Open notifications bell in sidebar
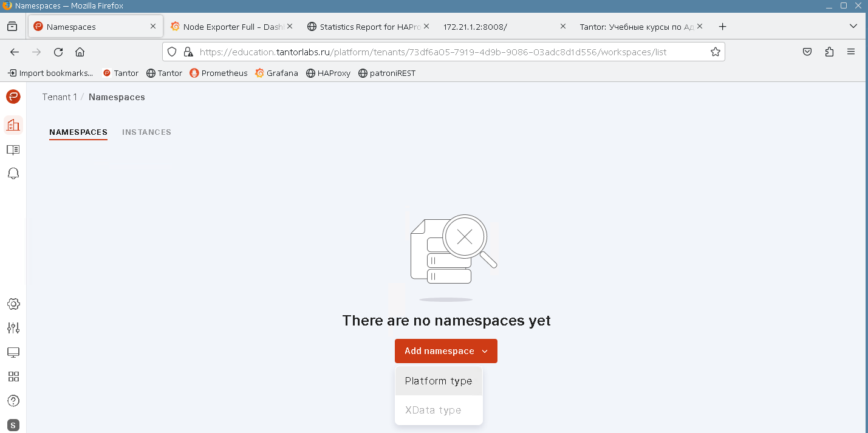This screenshot has width=868, height=433. click(x=13, y=174)
